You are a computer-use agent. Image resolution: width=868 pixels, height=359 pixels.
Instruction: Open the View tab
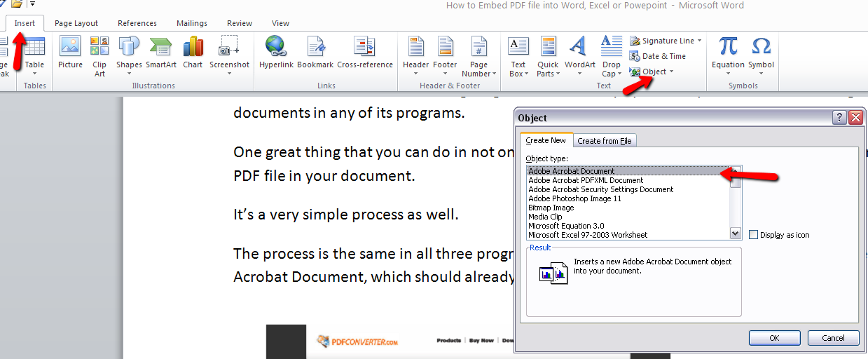pos(280,23)
